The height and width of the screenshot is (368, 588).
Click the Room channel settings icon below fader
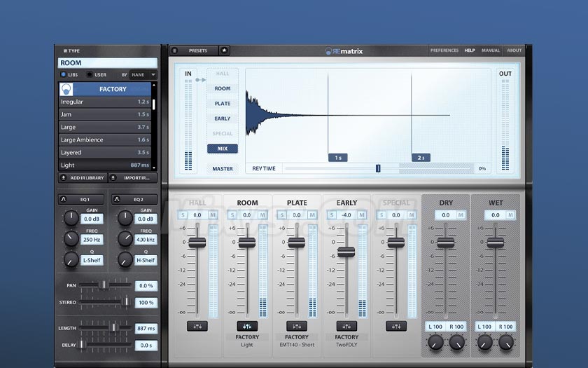point(247,326)
